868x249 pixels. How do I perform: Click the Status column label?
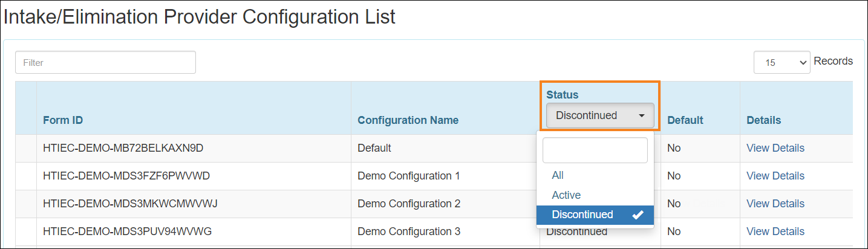[562, 95]
